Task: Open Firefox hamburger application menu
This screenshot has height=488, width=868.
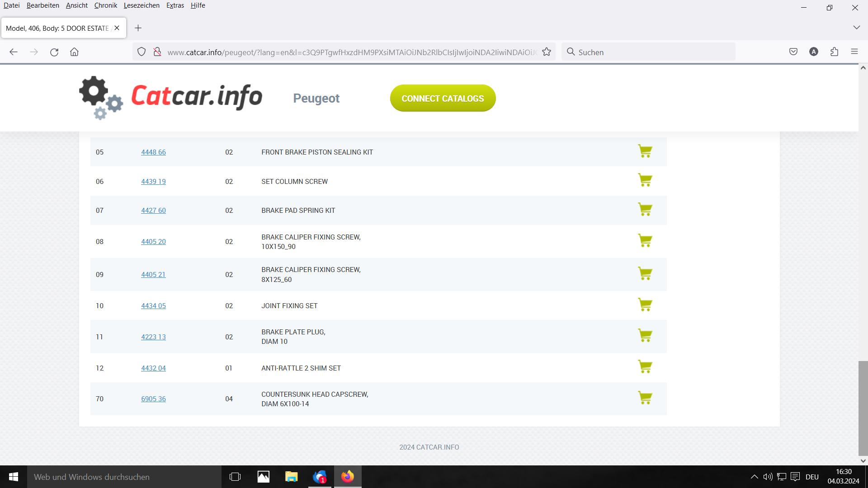Action: [854, 52]
